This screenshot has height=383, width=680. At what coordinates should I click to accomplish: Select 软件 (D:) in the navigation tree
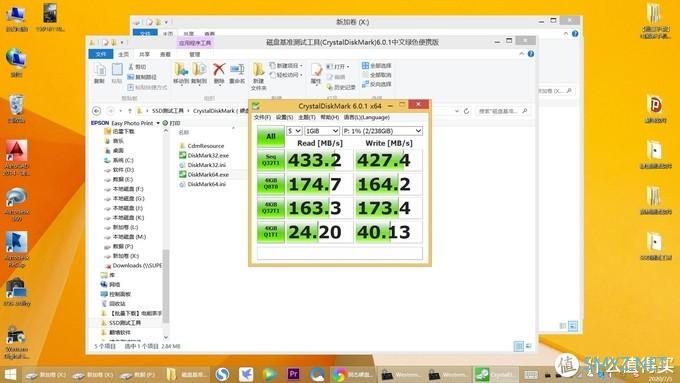(119, 170)
